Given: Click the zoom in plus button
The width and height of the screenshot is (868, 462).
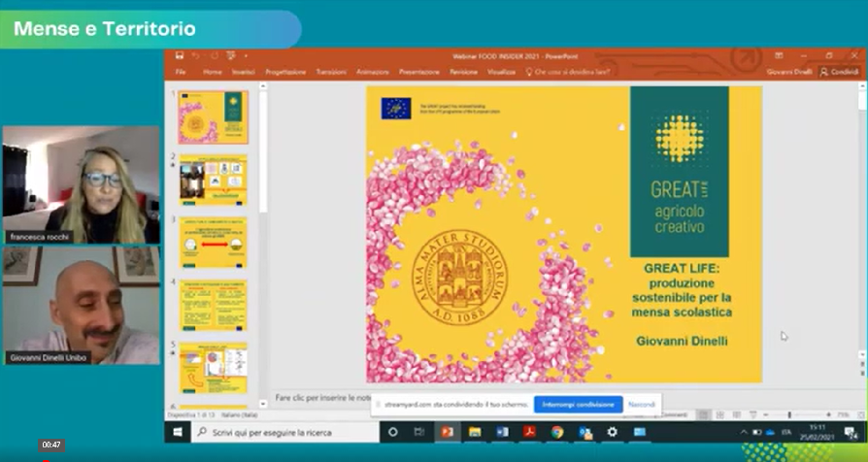Looking at the screenshot, I should 828,415.
